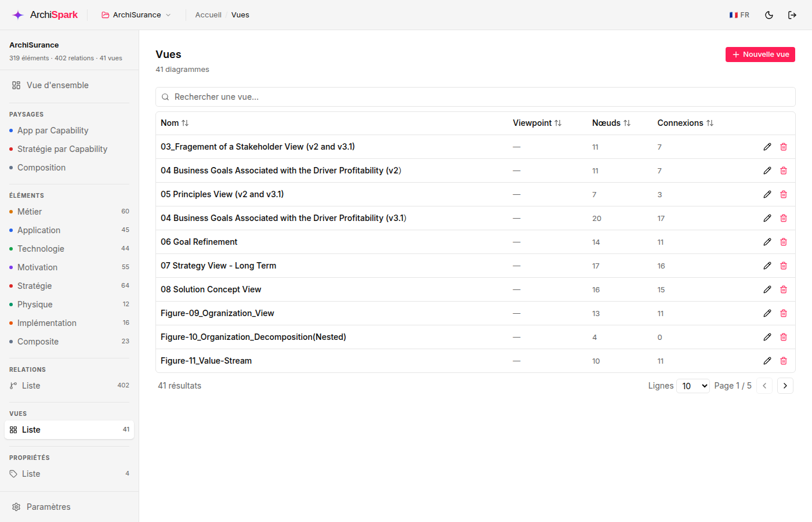The image size is (812, 522).
Task: Edit the 04 Business Goals (v3.1) view
Action: click(x=767, y=218)
